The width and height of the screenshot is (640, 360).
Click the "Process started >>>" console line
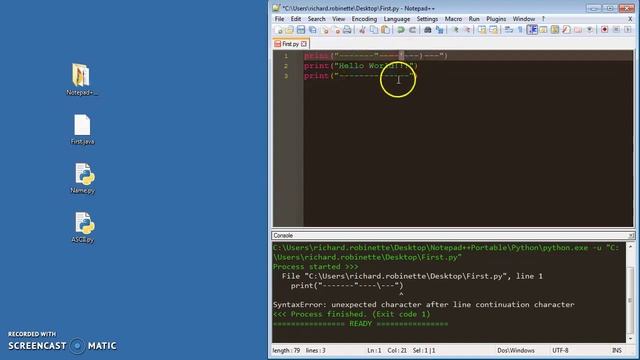coord(316,267)
